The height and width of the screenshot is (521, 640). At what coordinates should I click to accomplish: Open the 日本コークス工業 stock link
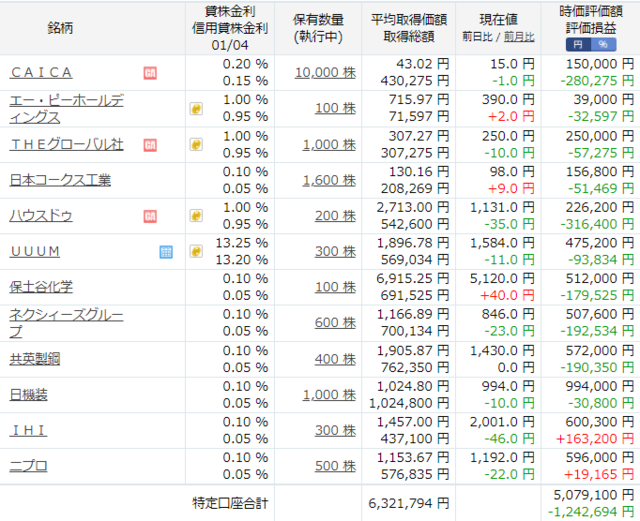60,180
